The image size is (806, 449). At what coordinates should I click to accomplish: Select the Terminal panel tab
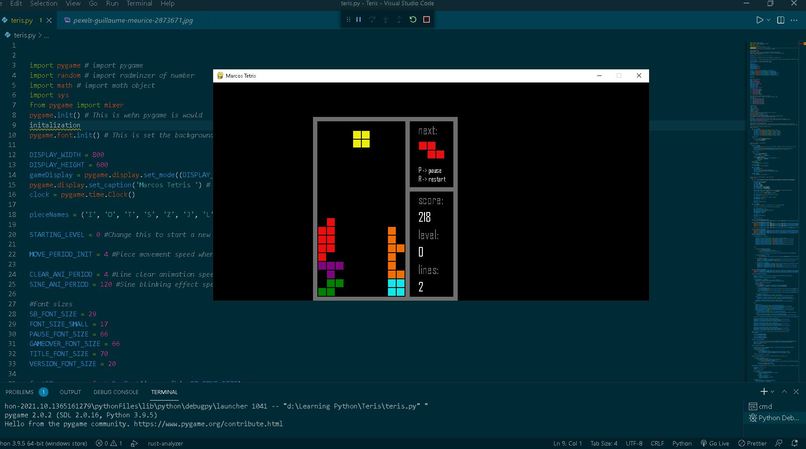tap(164, 392)
